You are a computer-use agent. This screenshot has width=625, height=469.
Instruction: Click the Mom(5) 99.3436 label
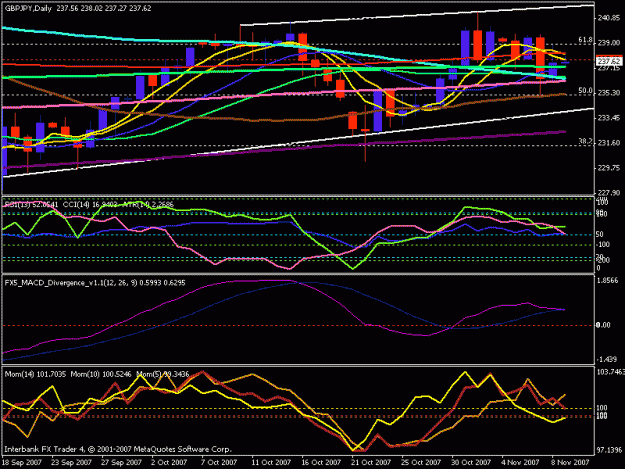coord(163,374)
